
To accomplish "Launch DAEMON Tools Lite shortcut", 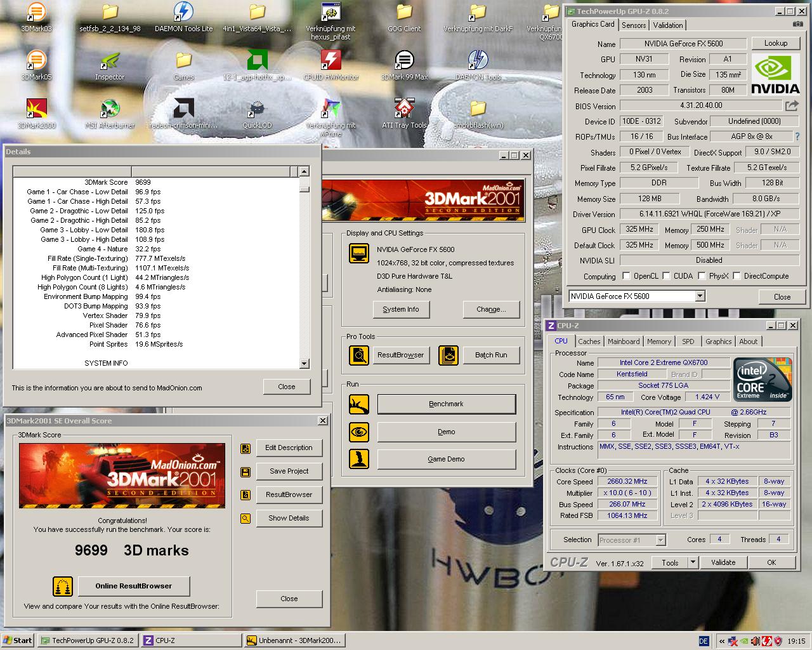I will (x=183, y=12).
